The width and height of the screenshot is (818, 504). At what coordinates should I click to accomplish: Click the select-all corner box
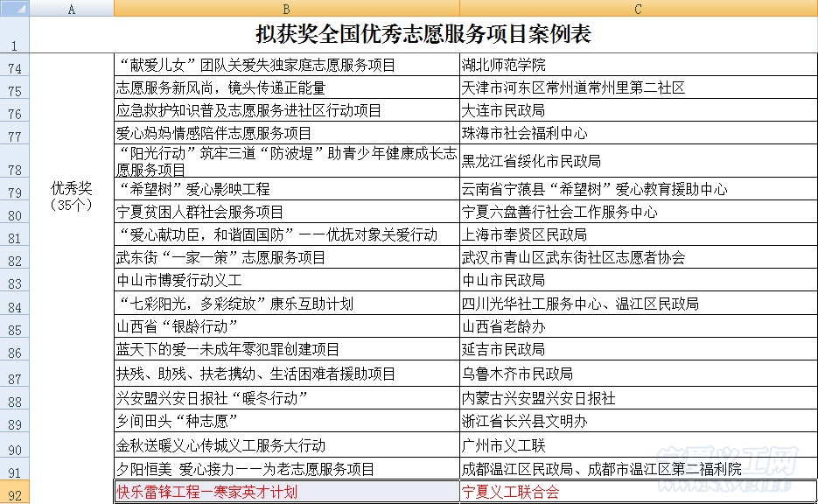coord(15,8)
